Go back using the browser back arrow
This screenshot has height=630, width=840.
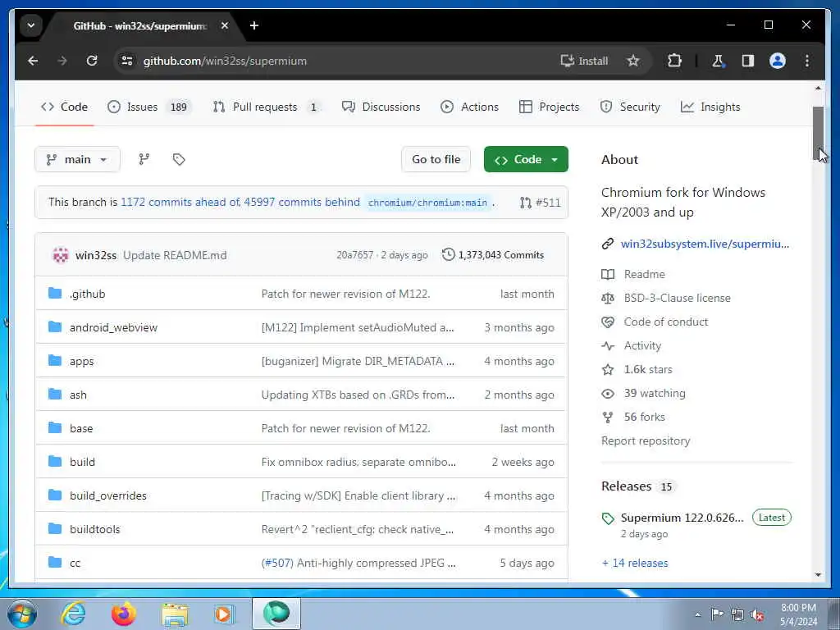(33, 61)
